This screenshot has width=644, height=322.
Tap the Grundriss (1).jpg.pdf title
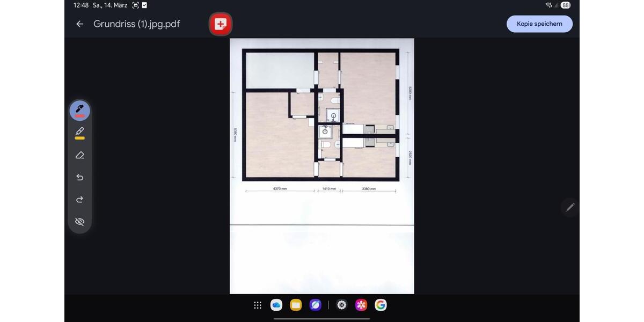(136, 24)
